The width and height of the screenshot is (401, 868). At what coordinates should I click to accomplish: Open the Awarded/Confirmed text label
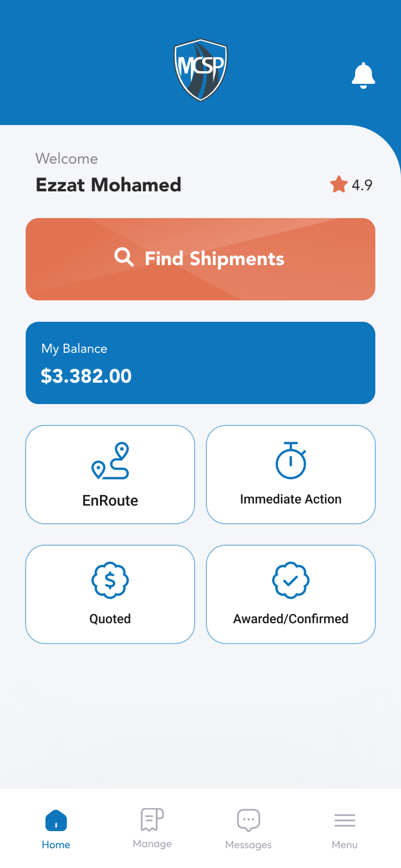coord(291,619)
